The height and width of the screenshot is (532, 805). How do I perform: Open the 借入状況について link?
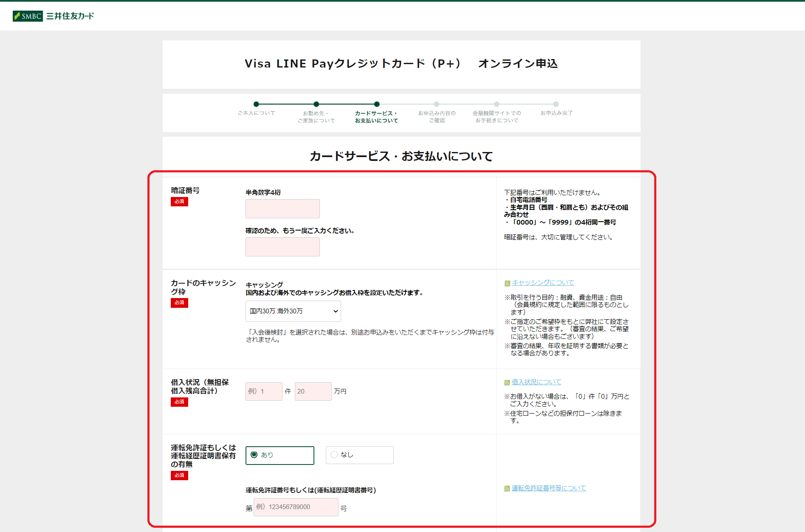537,382
